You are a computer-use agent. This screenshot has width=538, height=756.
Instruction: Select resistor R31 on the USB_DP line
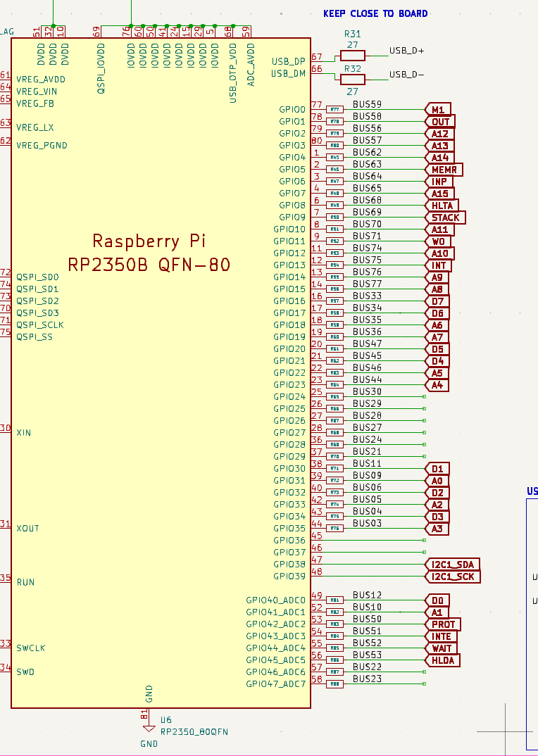352,56
